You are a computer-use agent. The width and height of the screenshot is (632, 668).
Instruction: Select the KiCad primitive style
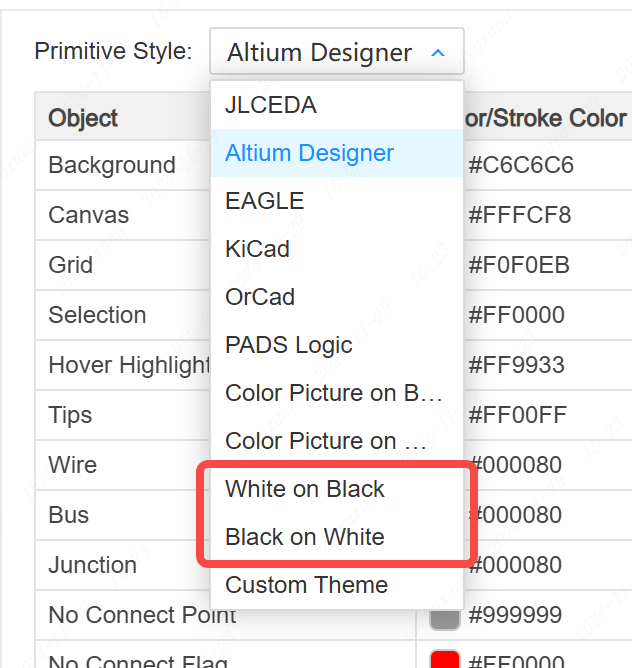[x=257, y=249]
